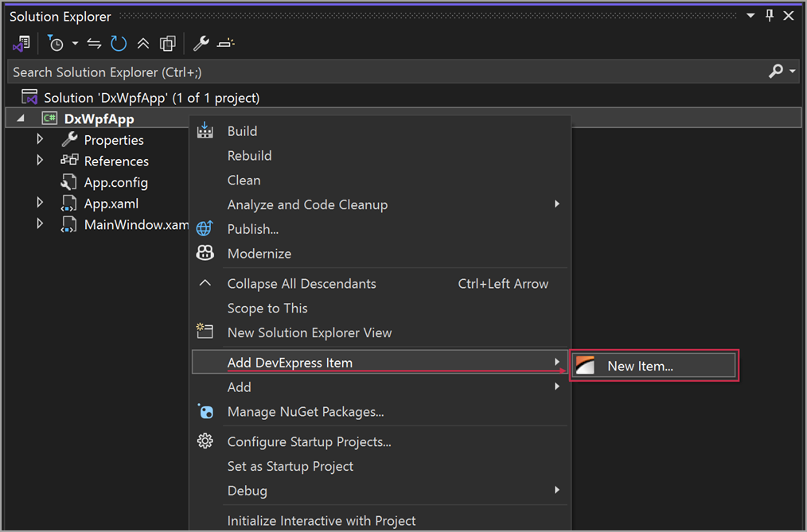Viewport: 807px width, 532px height.
Task: Select the App.config file
Action: pos(115,182)
